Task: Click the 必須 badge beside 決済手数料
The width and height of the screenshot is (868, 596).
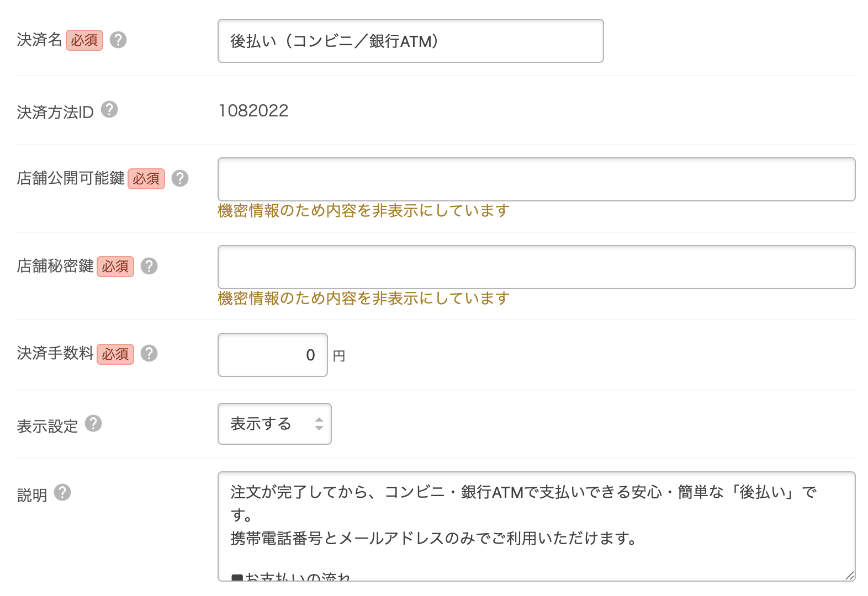Action: (x=115, y=354)
